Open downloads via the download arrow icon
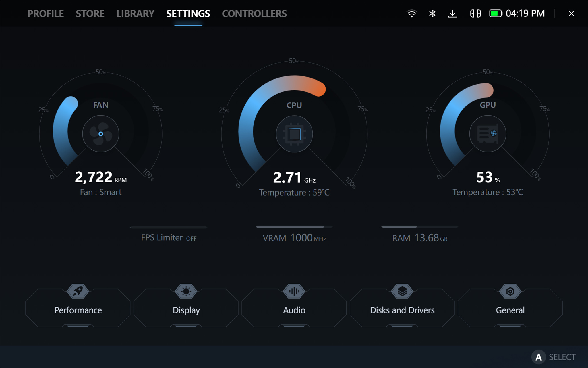This screenshot has width=588, height=368. click(452, 14)
